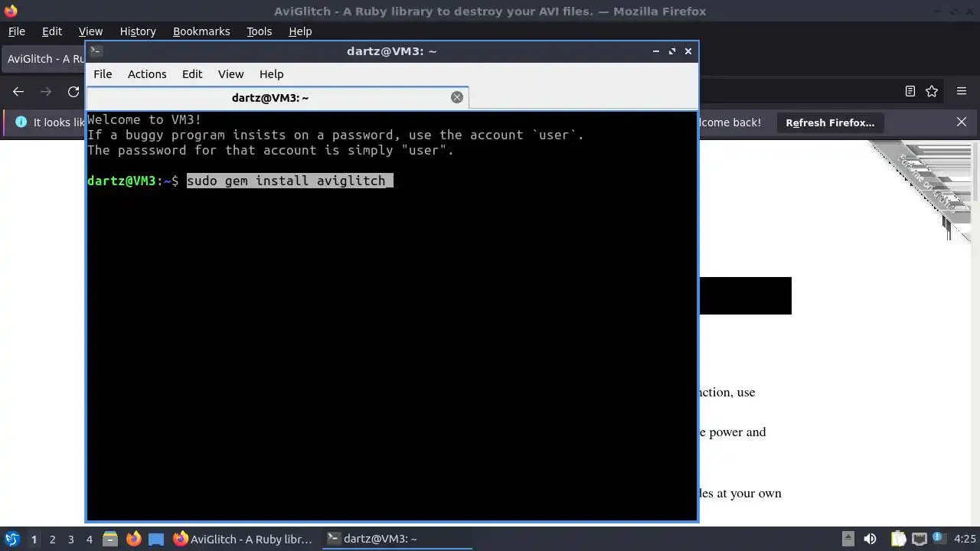Open the terminal Help menu

pos(272,74)
